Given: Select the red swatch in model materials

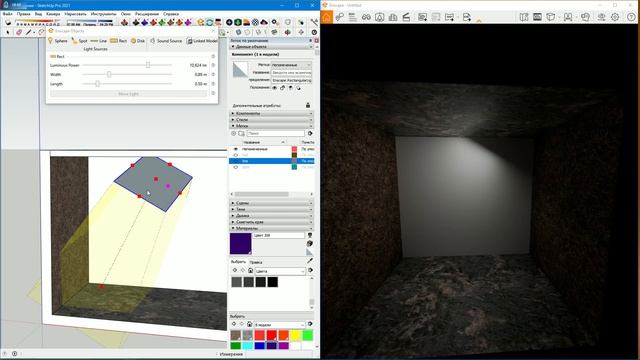Looking at the screenshot, I should [x=271, y=336].
